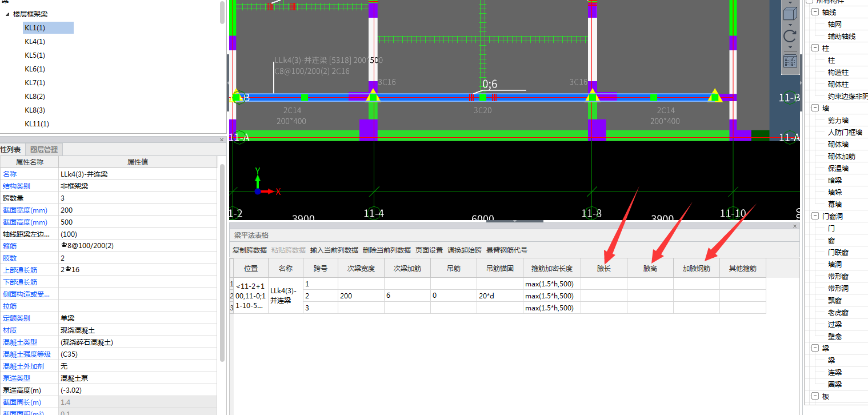The width and height of the screenshot is (868, 415).
Task: Select KL11(1) in beam list
Action: [37, 124]
